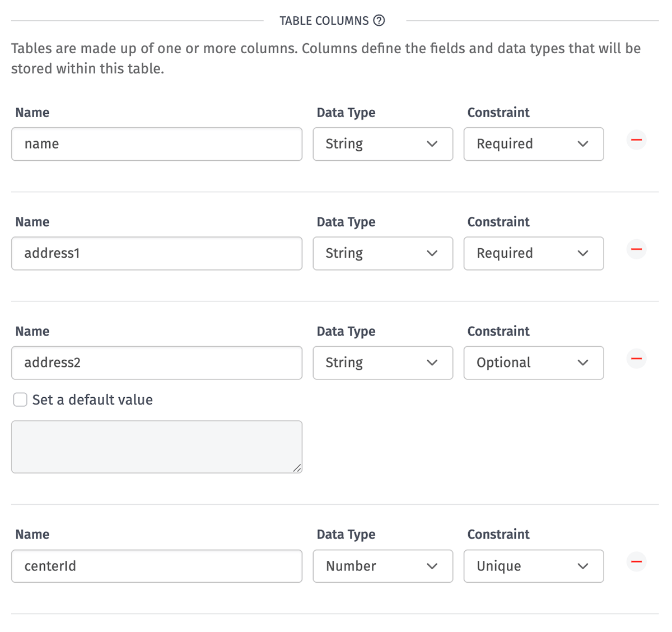The height and width of the screenshot is (632, 672).
Task: Remove the "centerId" column row
Action: click(636, 561)
